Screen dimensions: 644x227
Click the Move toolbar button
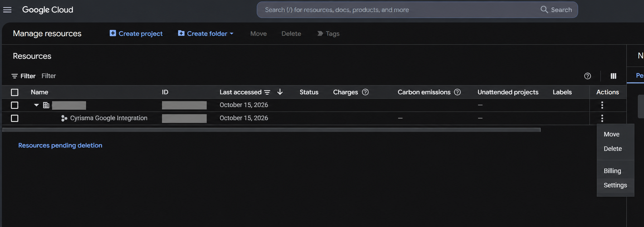[259, 34]
